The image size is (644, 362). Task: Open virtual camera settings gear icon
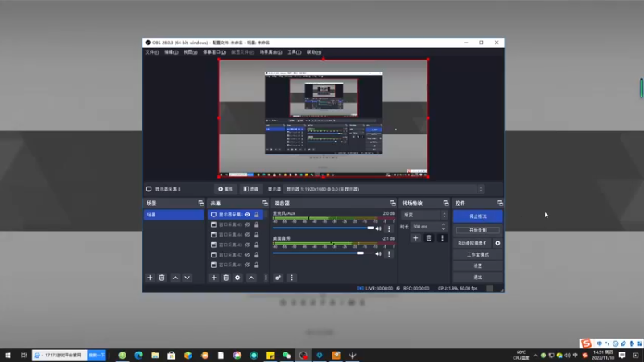[x=497, y=243]
